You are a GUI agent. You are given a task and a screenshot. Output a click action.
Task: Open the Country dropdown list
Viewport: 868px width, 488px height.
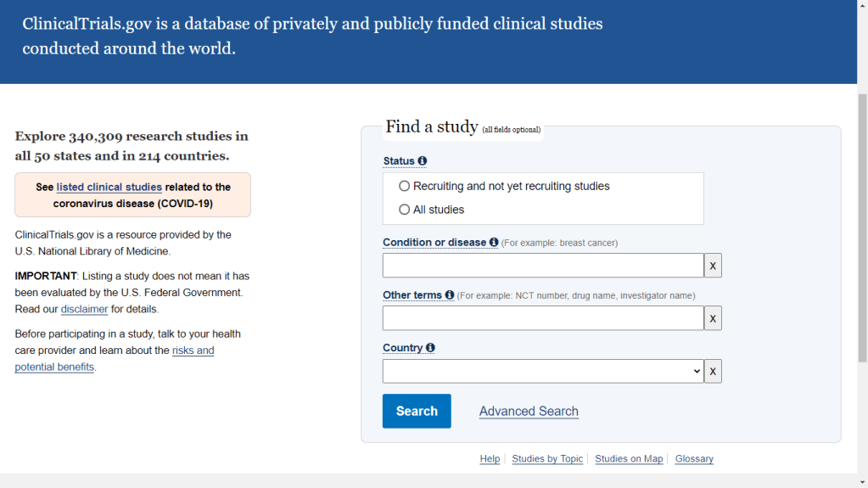point(543,371)
